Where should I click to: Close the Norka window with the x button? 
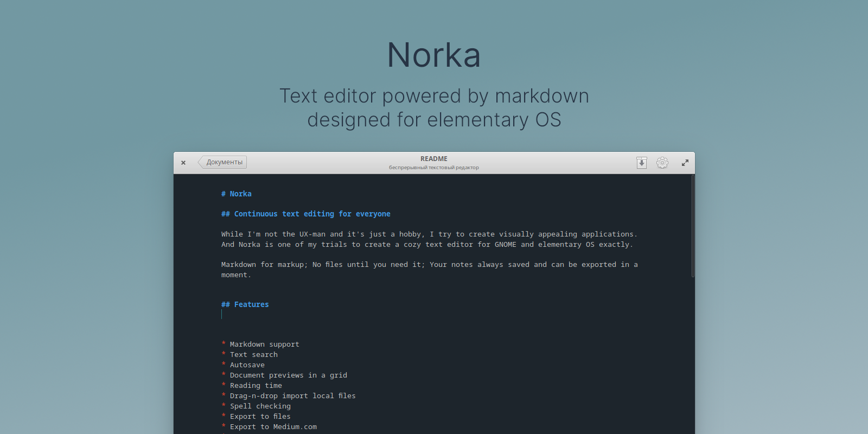point(183,163)
